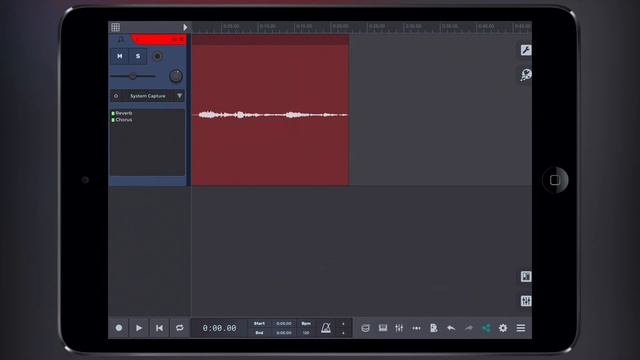This screenshot has height=360, width=640.
Task: Select the Reverb effect entry
Action: pos(124,113)
